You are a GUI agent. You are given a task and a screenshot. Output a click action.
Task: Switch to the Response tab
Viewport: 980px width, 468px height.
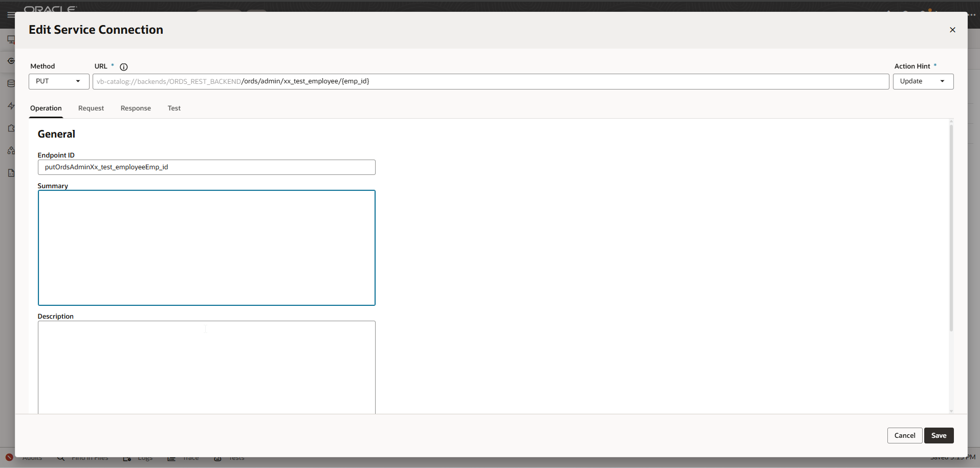(x=136, y=108)
